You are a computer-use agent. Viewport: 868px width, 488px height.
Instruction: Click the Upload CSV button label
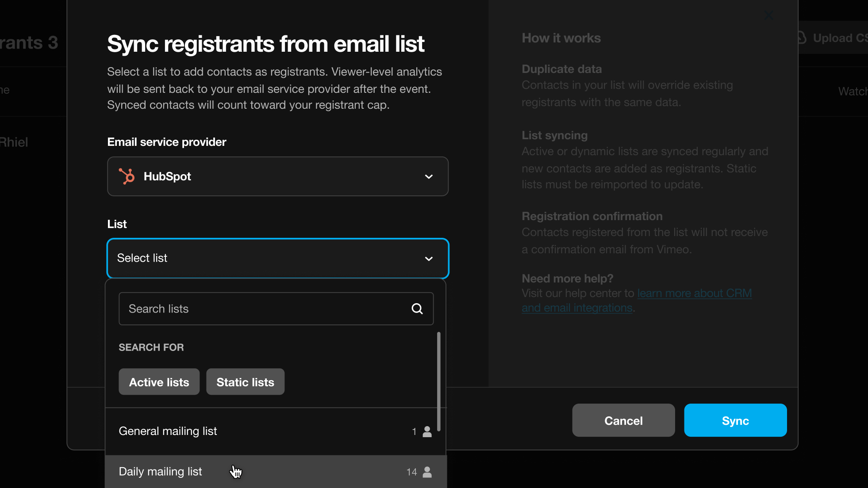pyautogui.click(x=840, y=38)
